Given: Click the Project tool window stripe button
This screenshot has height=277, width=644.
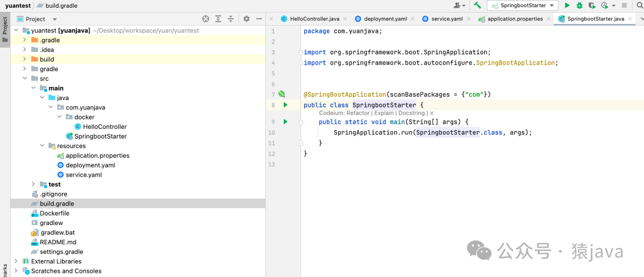Looking at the screenshot, I should click(x=5, y=30).
